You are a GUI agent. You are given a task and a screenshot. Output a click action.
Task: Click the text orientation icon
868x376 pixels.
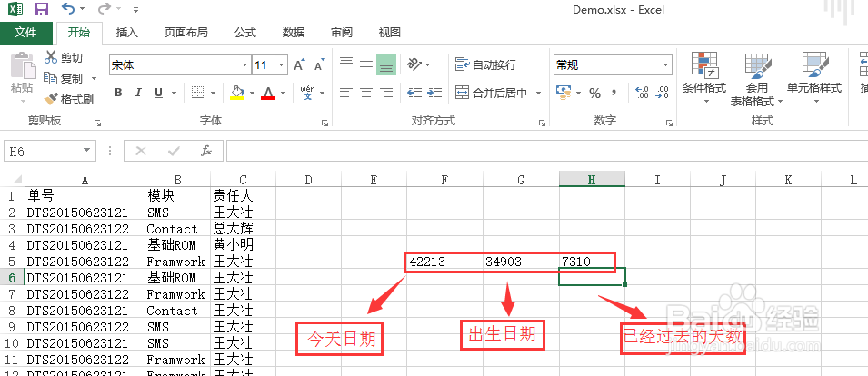pyautogui.click(x=414, y=64)
